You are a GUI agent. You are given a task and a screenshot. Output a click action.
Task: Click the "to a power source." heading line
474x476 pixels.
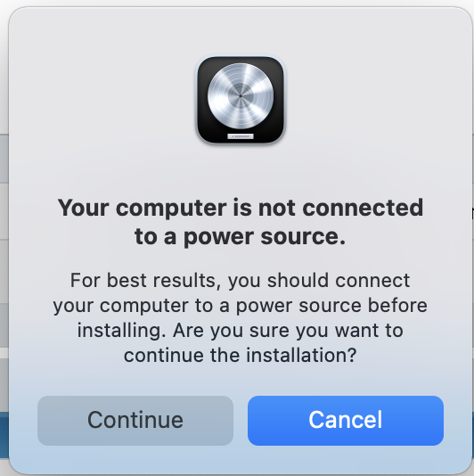(241, 236)
